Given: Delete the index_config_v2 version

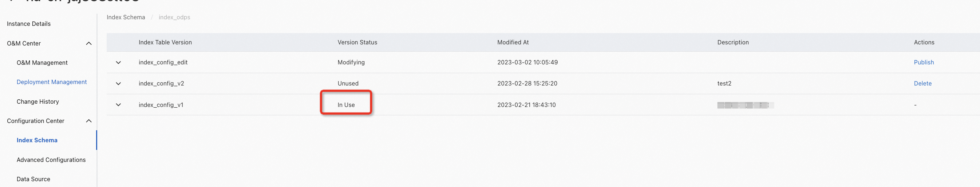Looking at the screenshot, I should [x=922, y=84].
